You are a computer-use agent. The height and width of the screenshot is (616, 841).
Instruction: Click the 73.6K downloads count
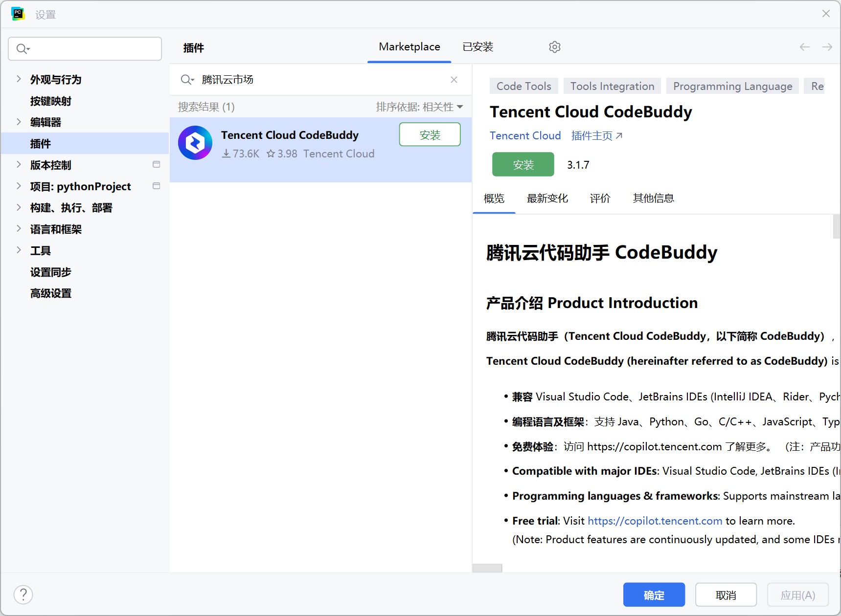(x=241, y=154)
